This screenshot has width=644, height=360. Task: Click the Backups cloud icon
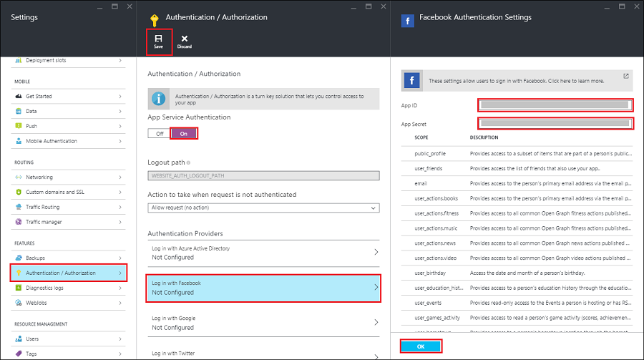(19, 258)
